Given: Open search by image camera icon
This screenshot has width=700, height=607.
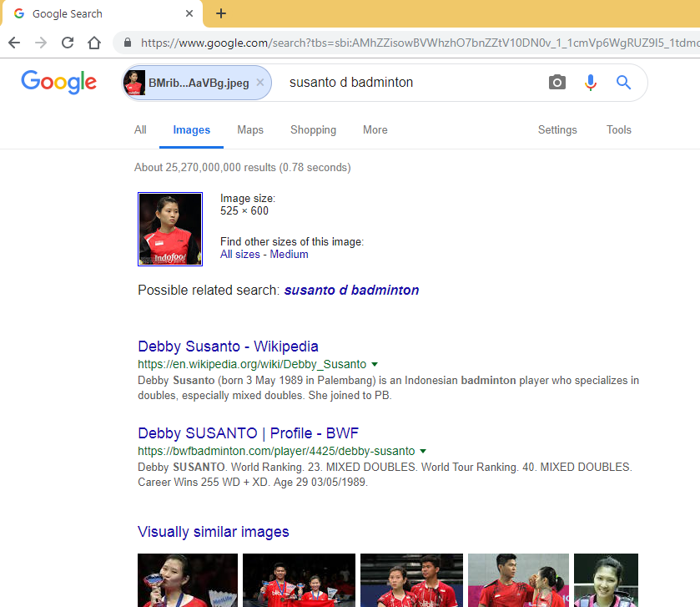Looking at the screenshot, I should point(556,82).
